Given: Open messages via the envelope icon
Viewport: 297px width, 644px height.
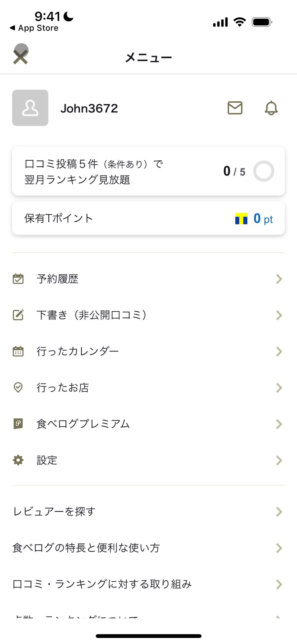Looking at the screenshot, I should [235, 108].
